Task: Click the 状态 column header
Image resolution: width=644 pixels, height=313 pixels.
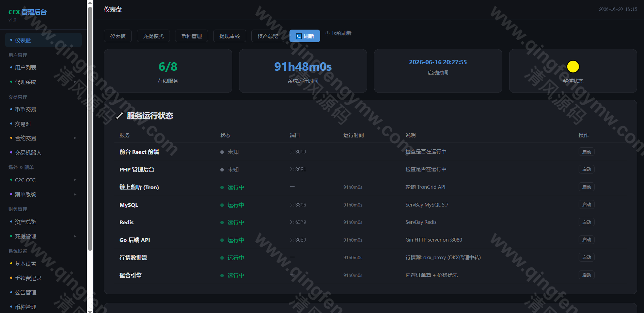Action: point(225,135)
